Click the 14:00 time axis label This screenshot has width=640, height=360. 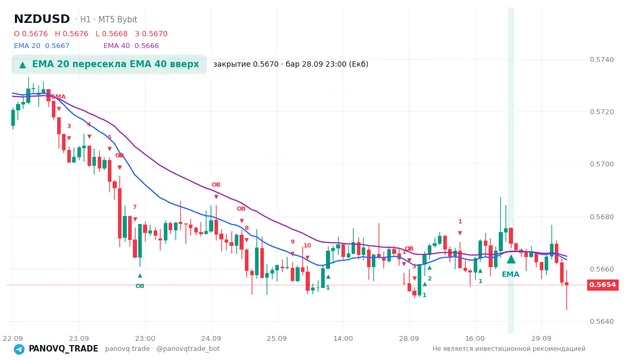pyautogui.click(x=343, y=338)
